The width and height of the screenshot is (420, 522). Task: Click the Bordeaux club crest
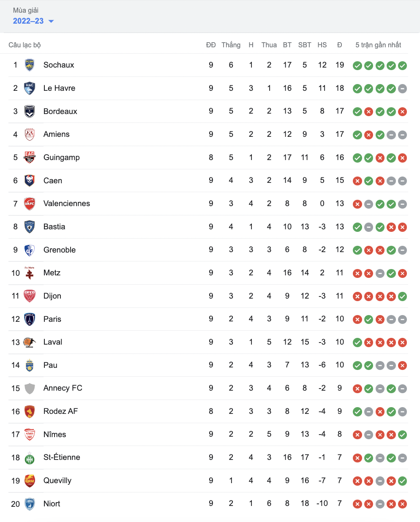(x=30, y=111)
